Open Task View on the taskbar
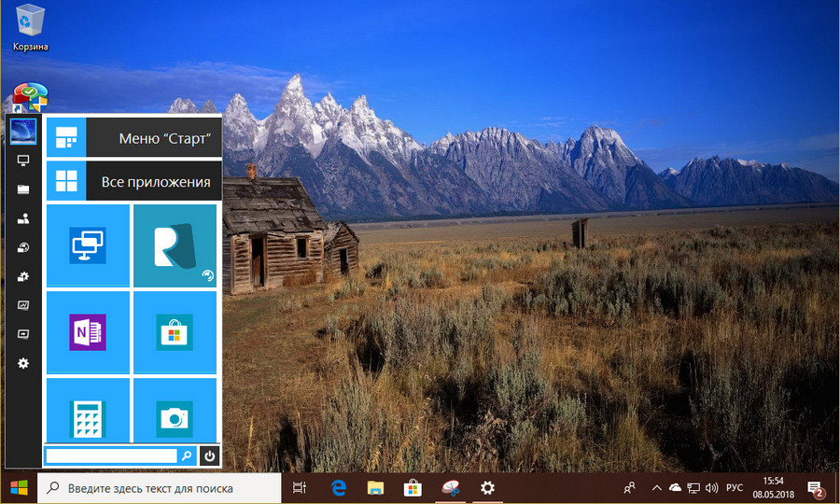The width and height of the screenshot is (840, 504). [300, 488]
